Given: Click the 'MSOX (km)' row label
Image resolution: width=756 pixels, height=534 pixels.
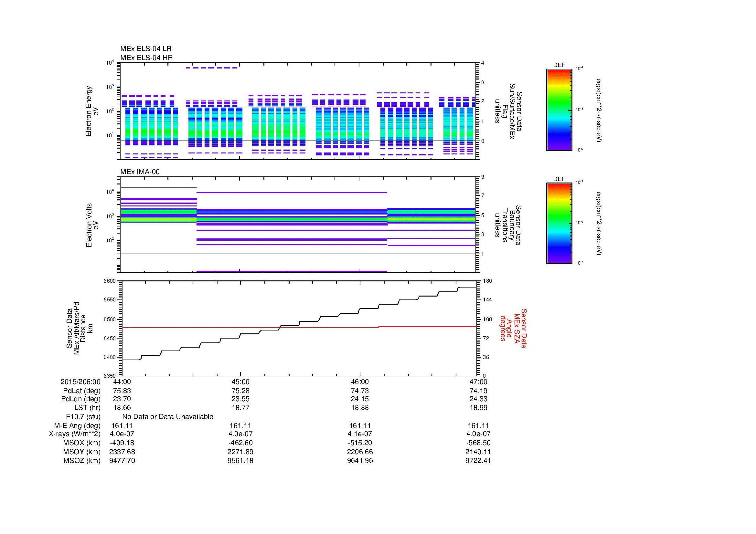Looking at the screenshot, I should pos(82,443).
